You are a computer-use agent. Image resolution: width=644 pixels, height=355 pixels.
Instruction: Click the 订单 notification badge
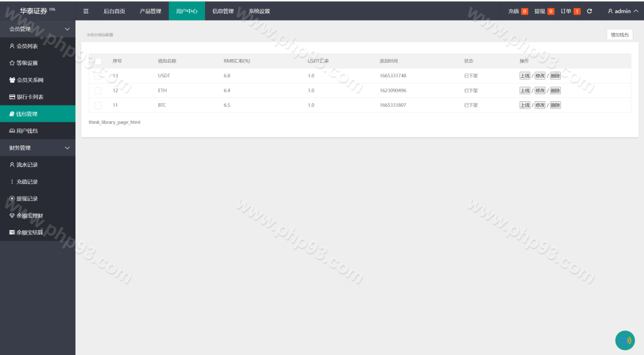pyautogui.click(x=577, y=11)
